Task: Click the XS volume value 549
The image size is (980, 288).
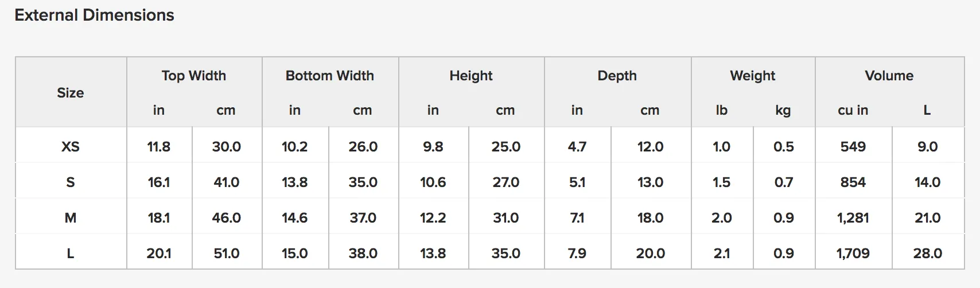Action: [853, 146]
